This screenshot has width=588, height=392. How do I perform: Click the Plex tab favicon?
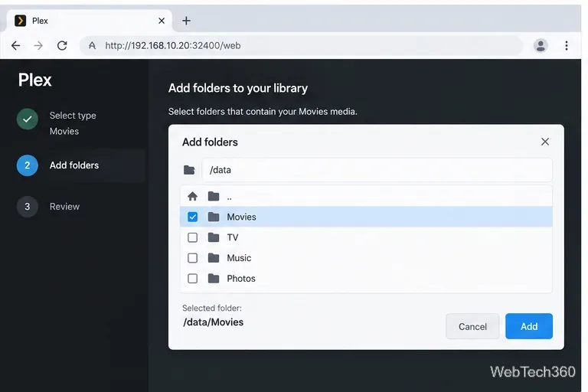pos(20,21)
